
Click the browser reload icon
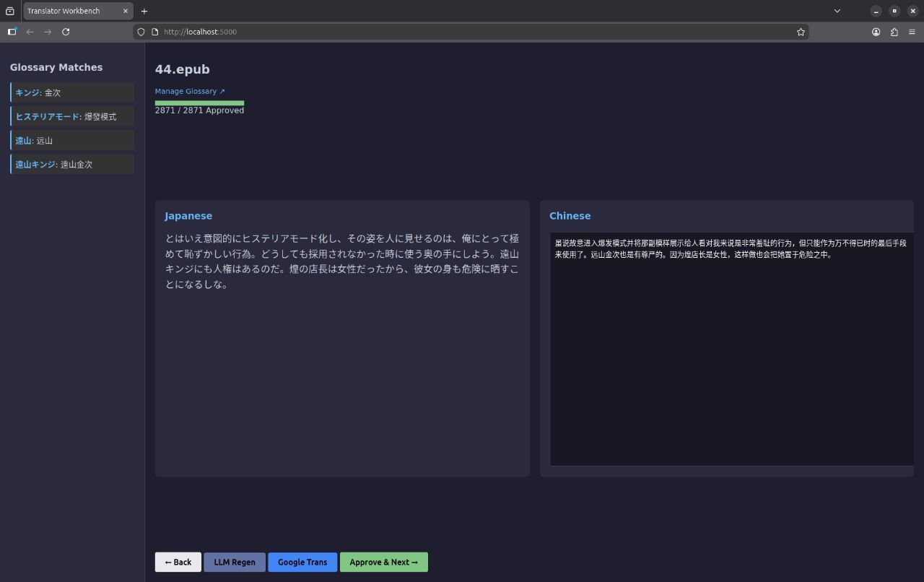point(66,32)
